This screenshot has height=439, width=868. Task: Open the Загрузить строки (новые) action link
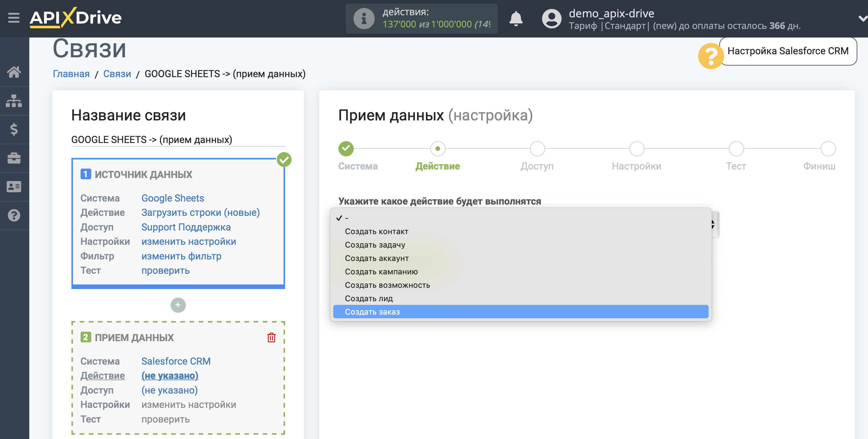click(x=201, y=212)
